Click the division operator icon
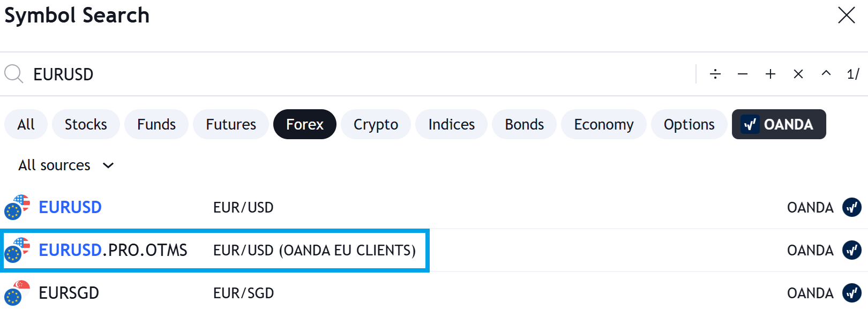 coord(715,74)
